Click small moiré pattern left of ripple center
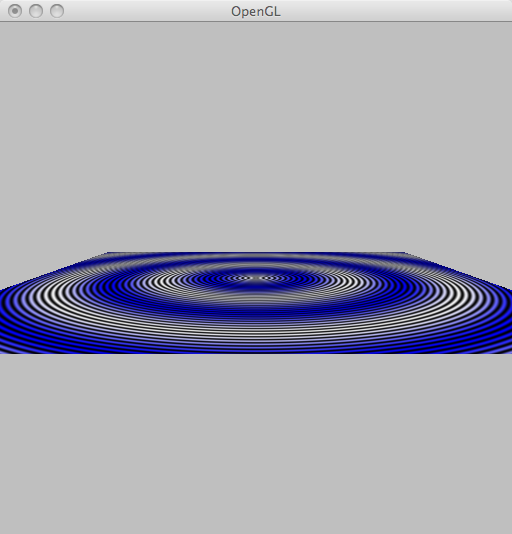The height and width of the screenshot is (534, 512). point(237,278)
